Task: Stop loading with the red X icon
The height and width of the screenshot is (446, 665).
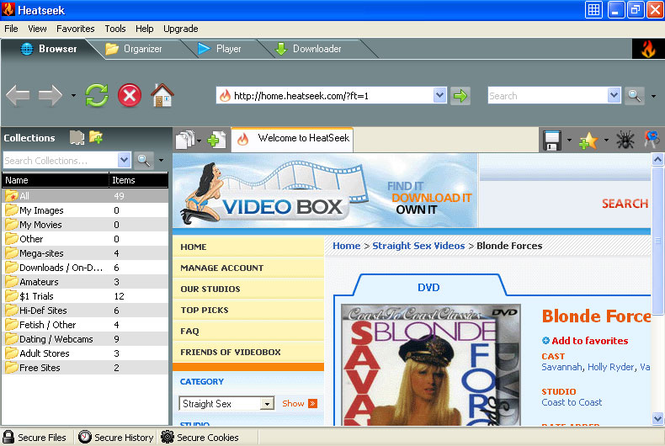Action: (x=129, y=95)
